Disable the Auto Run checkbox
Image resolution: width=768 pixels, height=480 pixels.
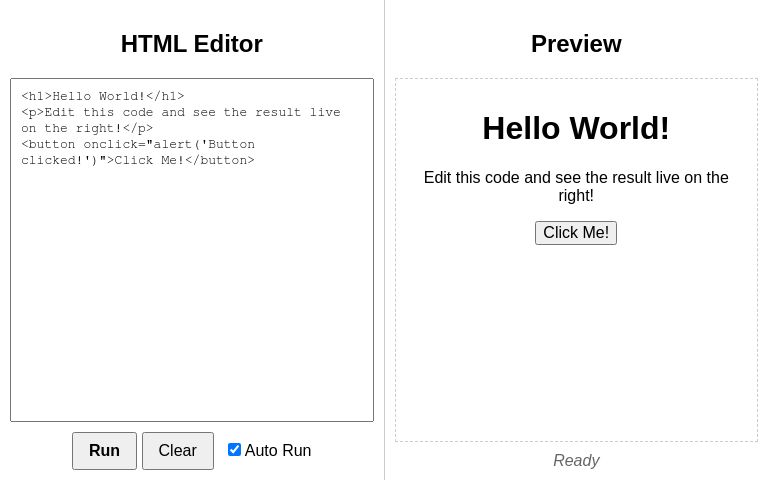coord(234,450)
